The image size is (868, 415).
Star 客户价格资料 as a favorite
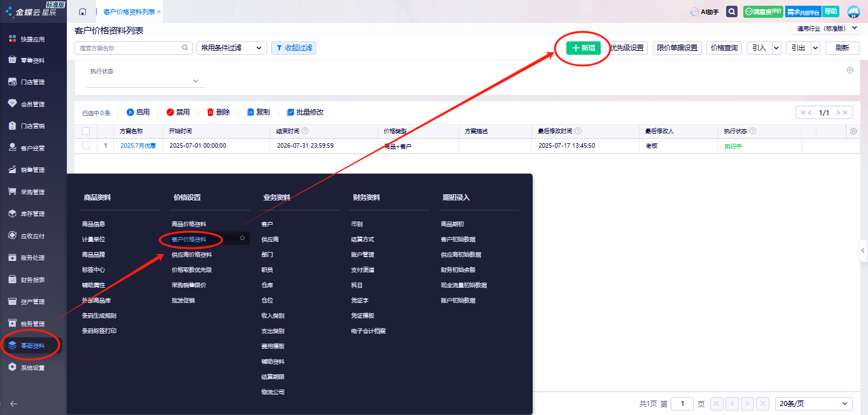pos(242,238)
